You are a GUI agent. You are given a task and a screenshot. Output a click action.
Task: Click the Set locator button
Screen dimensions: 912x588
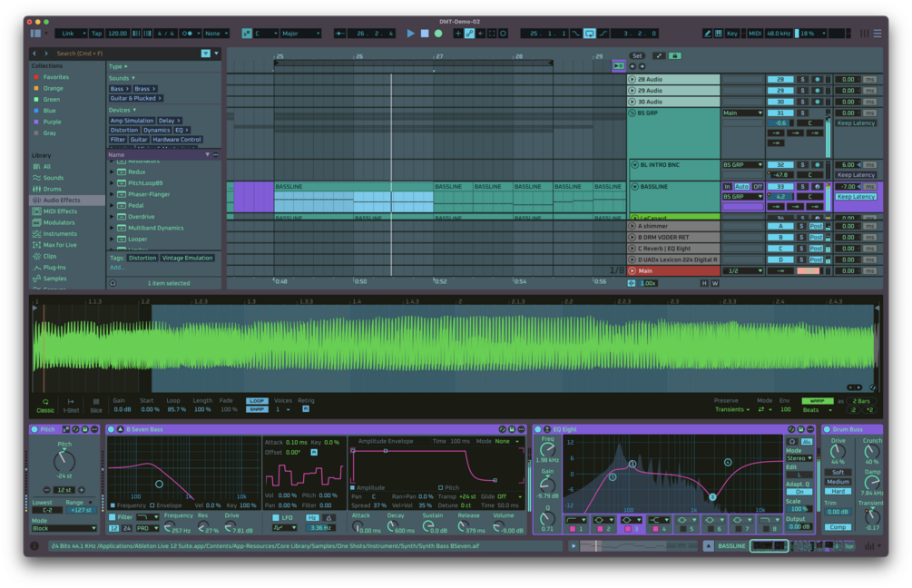point(637,56)
